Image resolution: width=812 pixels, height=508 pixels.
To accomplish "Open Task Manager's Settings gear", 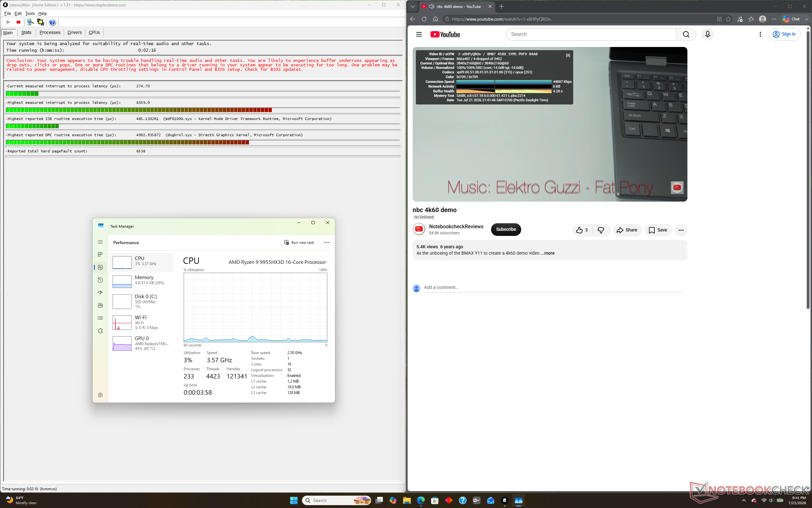I will click(x=100, y=395).
